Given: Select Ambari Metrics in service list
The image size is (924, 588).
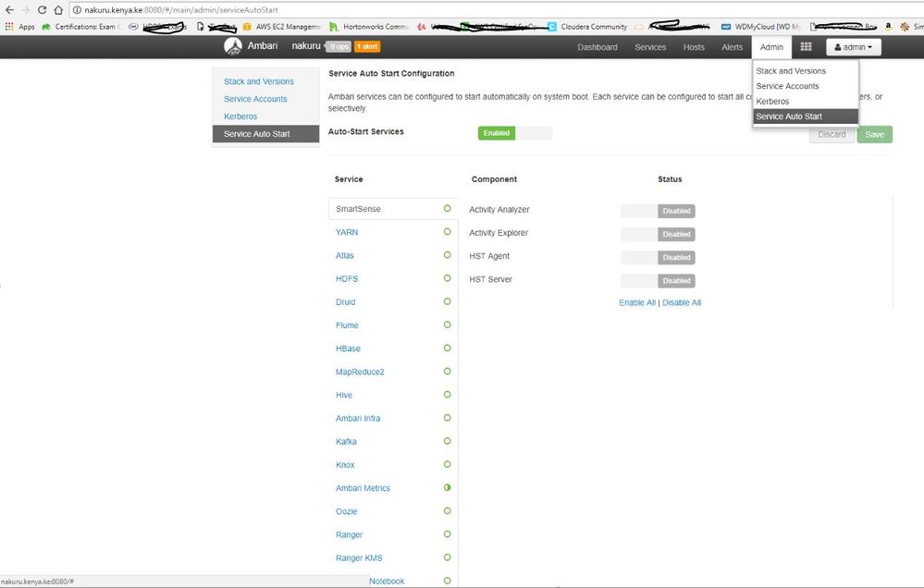Looking at the screenshot, I should [363, 488].
